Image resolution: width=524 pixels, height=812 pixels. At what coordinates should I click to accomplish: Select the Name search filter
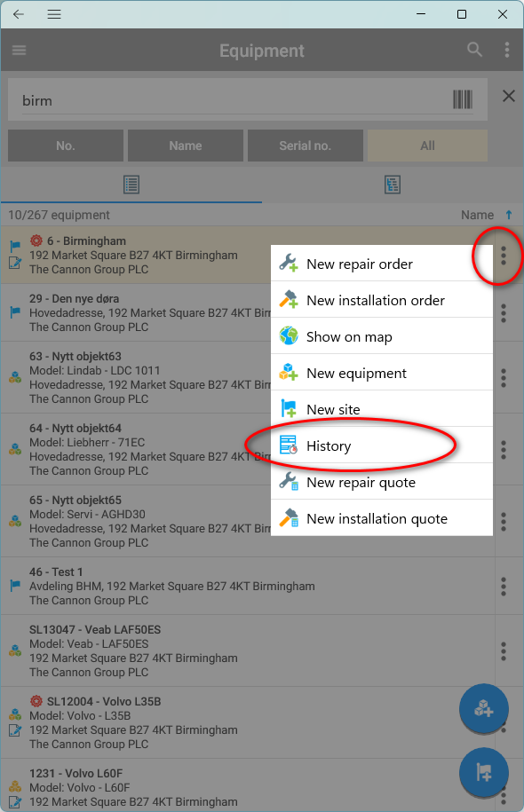pos(186,146)
